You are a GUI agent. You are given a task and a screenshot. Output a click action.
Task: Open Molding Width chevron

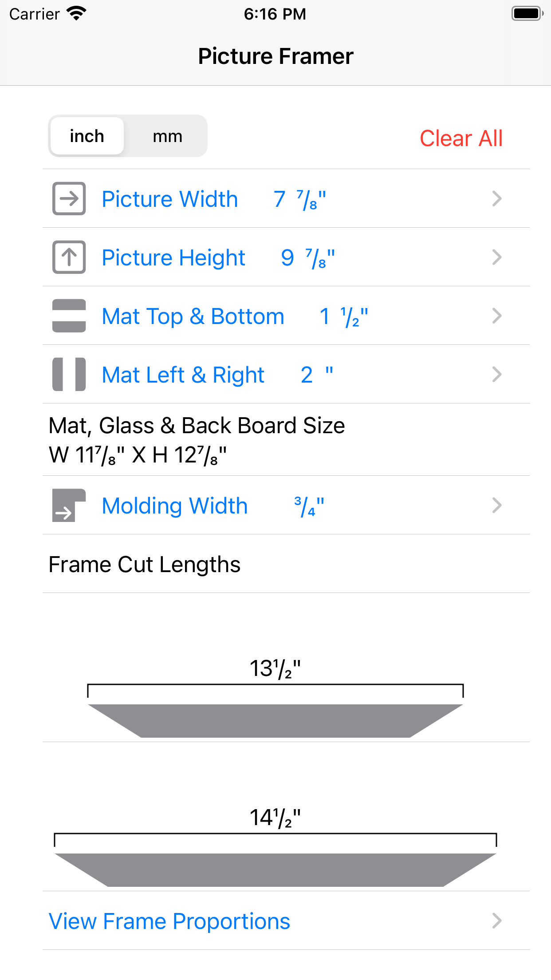pyautogui.click(x=497, y=505)
